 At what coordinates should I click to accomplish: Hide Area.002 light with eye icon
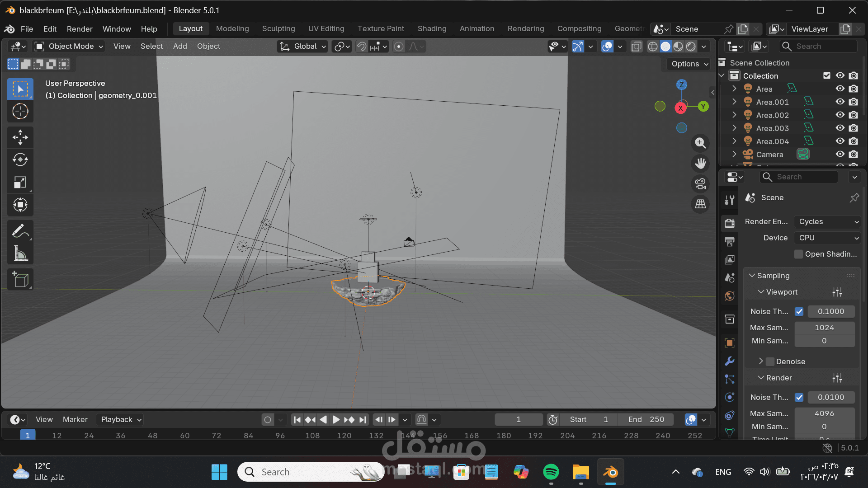pos(840,115)
